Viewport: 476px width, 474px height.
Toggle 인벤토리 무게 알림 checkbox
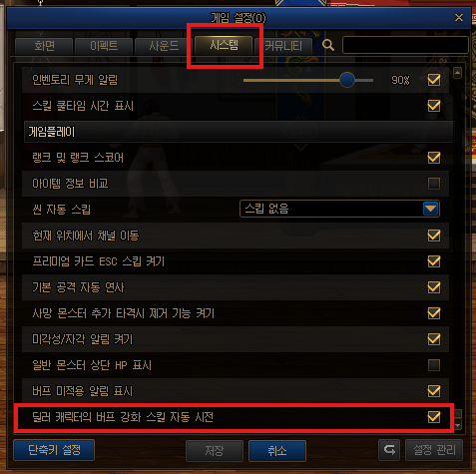(434, 80)
